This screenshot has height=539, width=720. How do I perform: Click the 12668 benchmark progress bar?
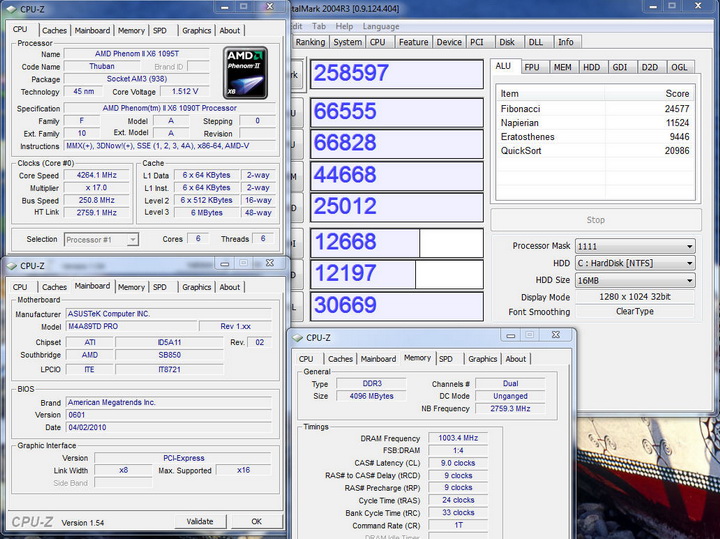[x=397, y=242]
